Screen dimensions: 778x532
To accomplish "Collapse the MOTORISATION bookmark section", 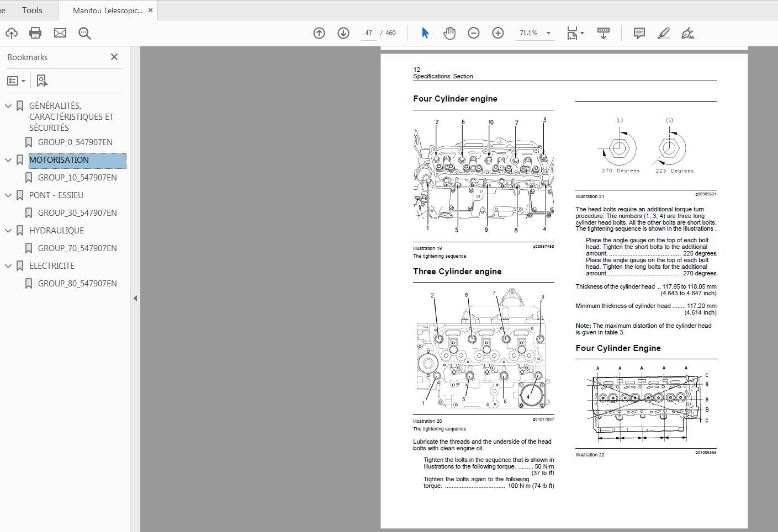I will tap(8, 160).
